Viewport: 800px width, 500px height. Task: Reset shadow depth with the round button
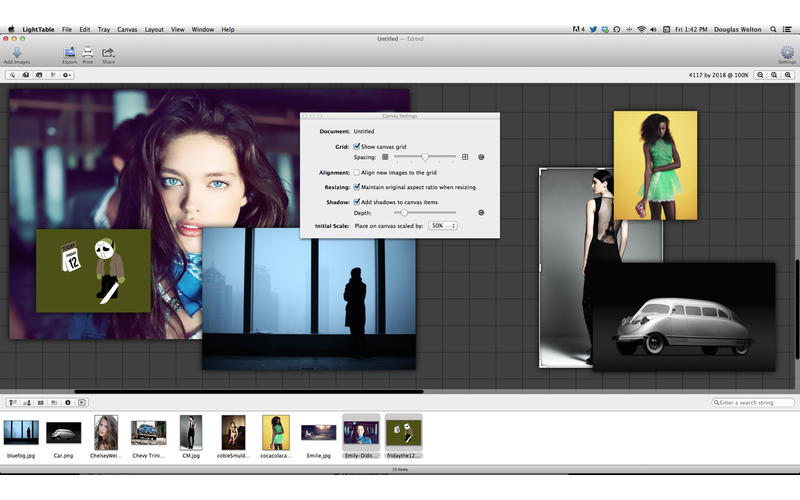(481, 212)
